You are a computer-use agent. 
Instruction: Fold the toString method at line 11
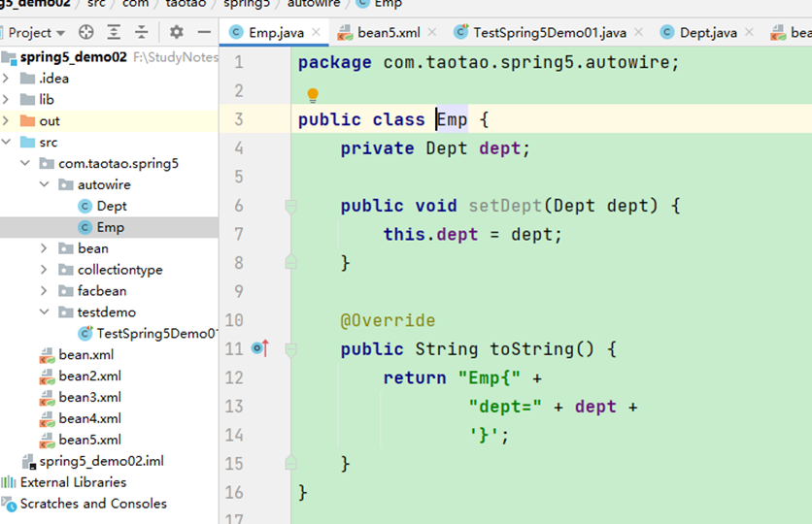point(291,349)
